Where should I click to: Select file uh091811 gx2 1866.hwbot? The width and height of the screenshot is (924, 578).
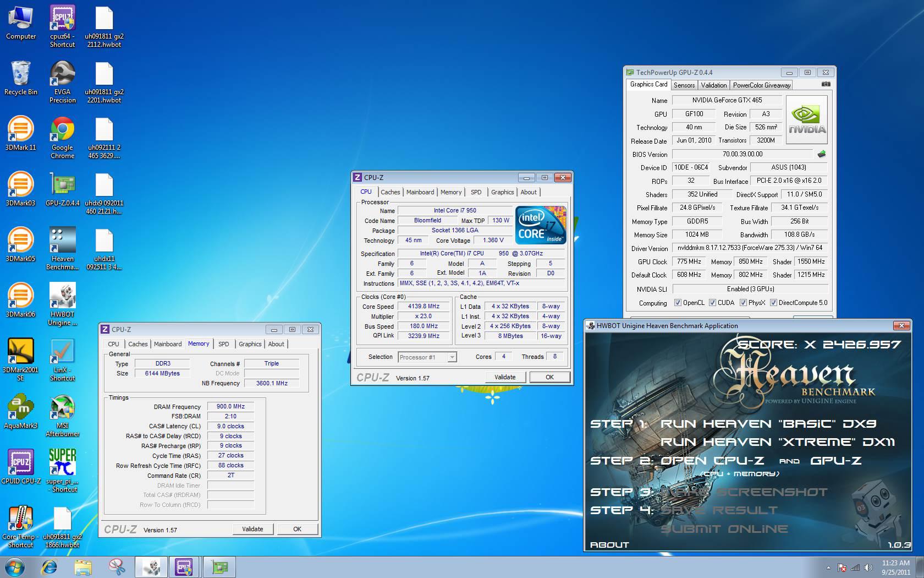click(x=62, y=527)
